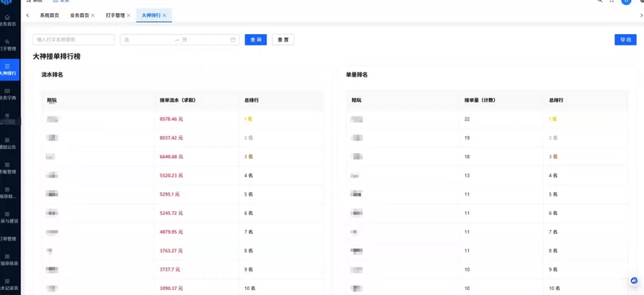
Task: Open 老板管理 in the left sidebar
Action: pos(8,168)
